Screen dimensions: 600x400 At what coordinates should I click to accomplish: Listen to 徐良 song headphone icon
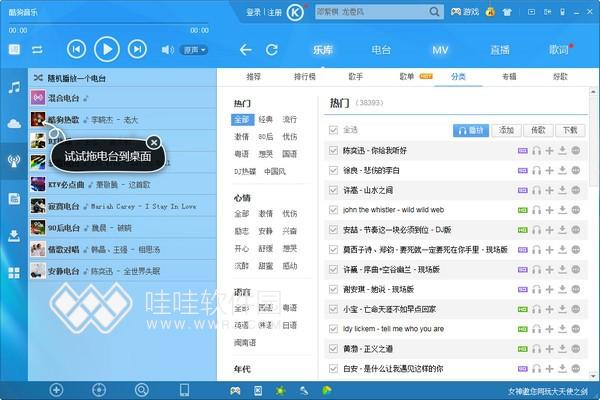536,170
